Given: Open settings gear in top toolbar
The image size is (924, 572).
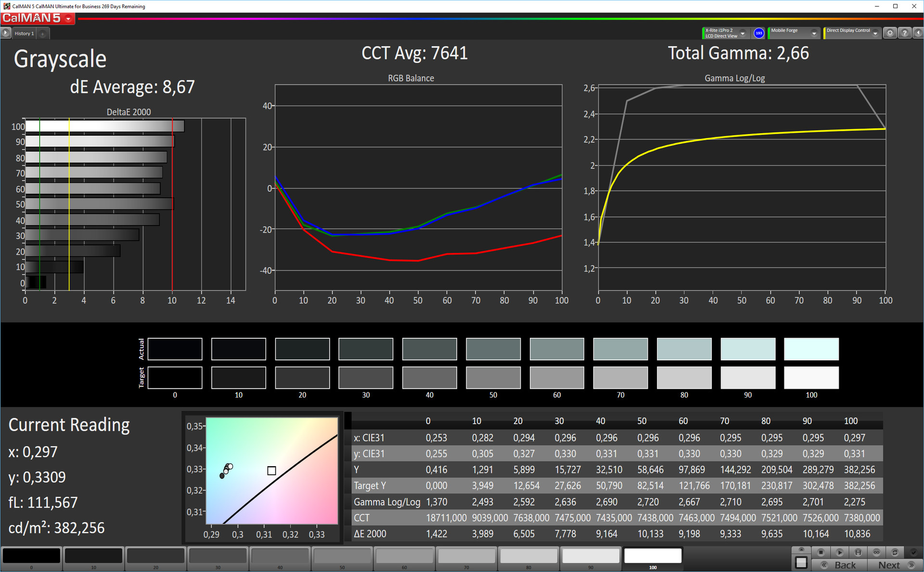Looking at the screenshot, I should [x=890, y=33].
